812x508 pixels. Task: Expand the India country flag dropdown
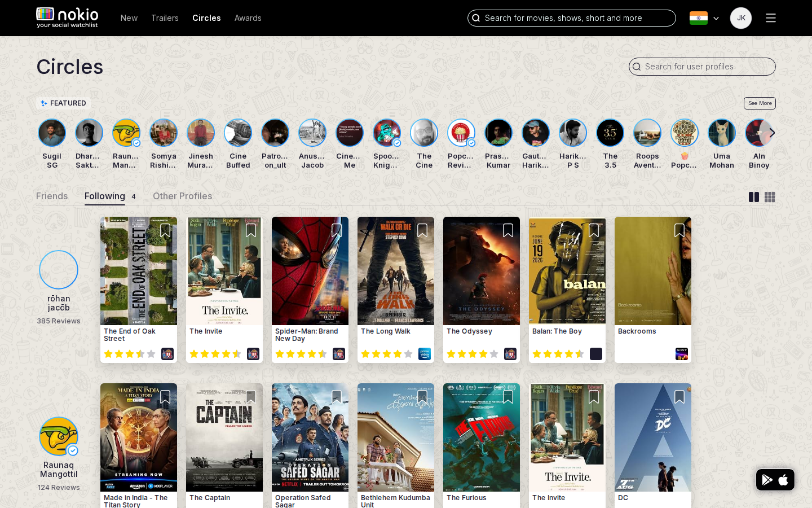point(704,18)
